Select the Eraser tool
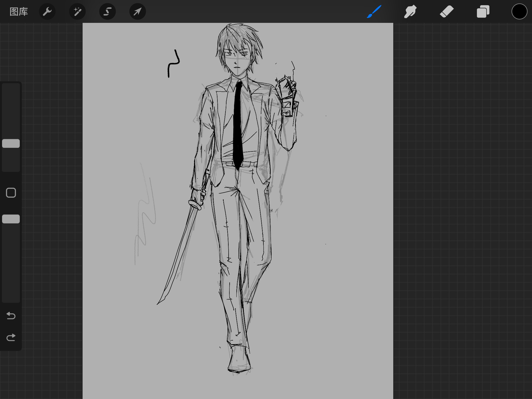The width and height of the screenshot is (532, 399). 447,12
